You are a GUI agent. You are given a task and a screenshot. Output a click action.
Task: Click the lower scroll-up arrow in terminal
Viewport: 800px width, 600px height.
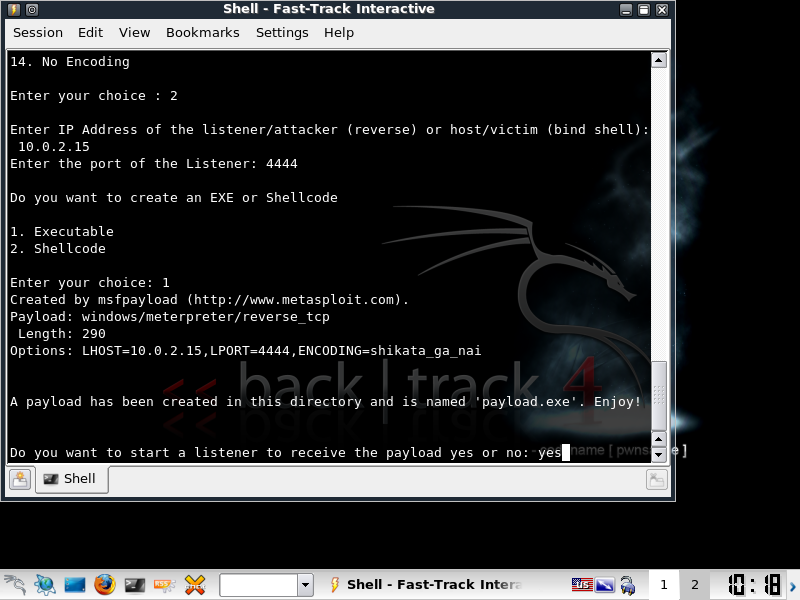[x=659, y=439]
